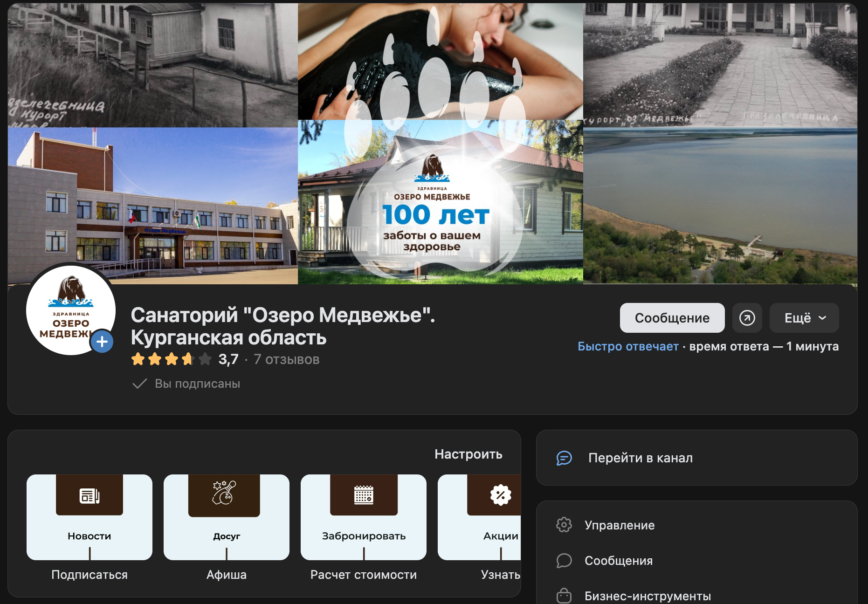
Task: Click the bowling icon on Досуг card
Action: pos(224,493)
